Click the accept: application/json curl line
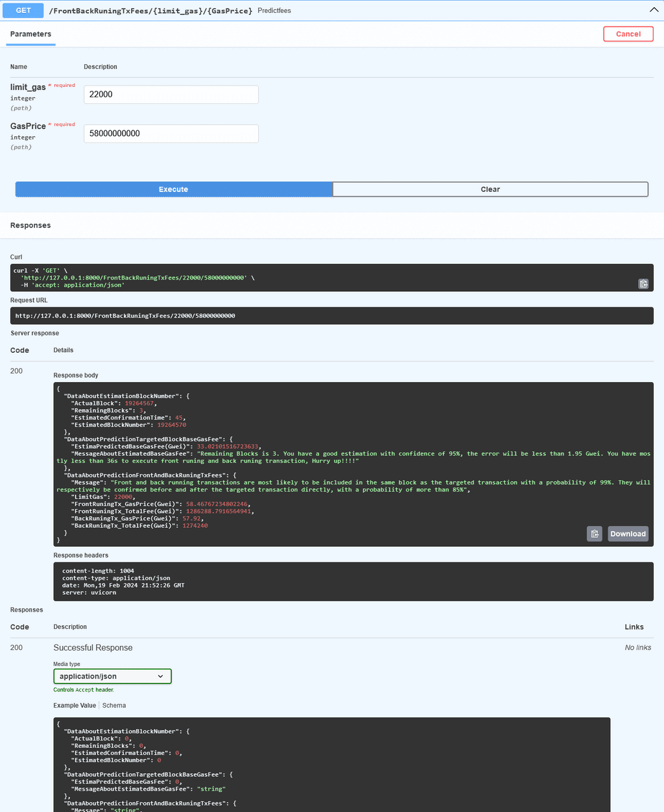 click(x=73, y=285)
